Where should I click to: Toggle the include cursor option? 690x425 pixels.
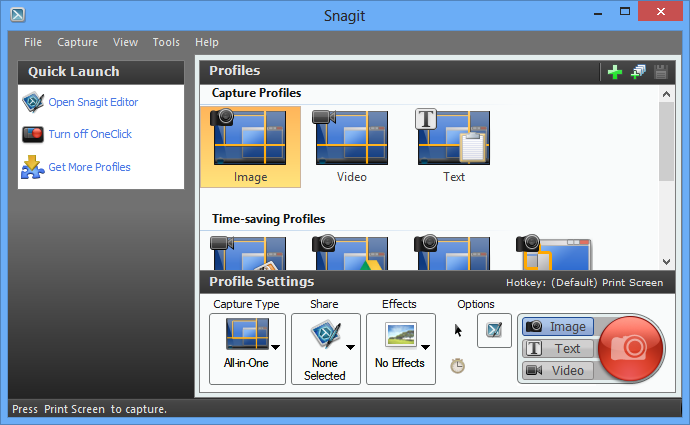click(458, 330)
